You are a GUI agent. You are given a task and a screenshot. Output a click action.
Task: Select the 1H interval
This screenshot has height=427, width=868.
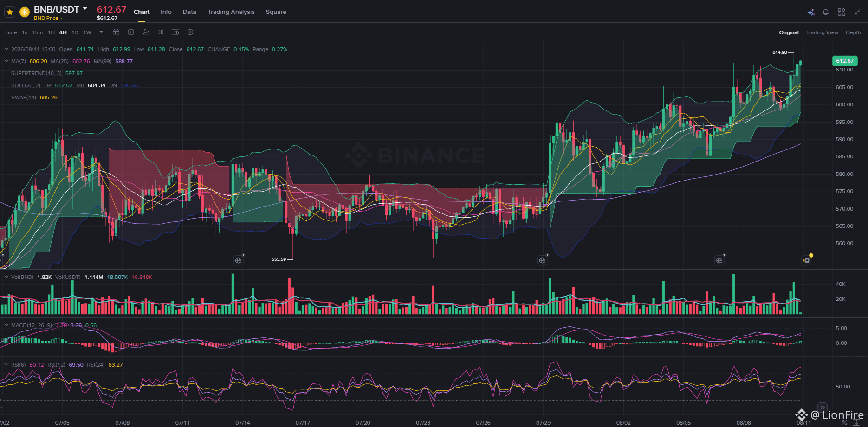pyautogui.click(x=52, y=32)
